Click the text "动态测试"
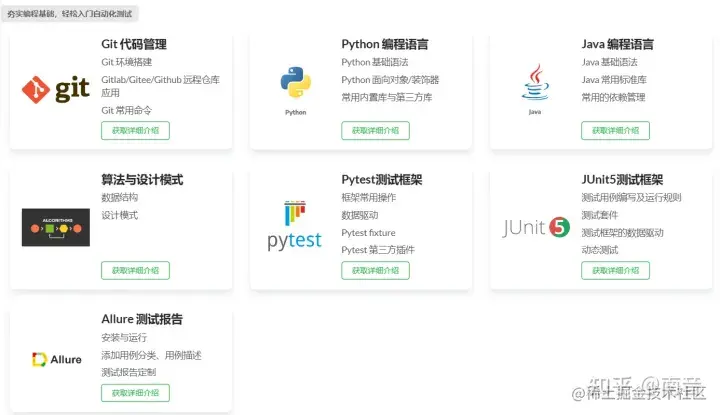The height and width of the screenshot is (415, 720). (600, 250)
